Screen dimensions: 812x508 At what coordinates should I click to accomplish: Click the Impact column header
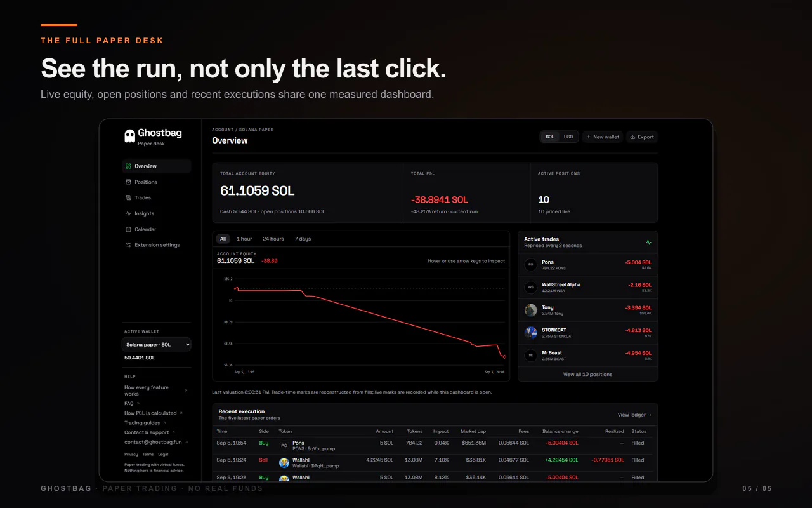441,432
